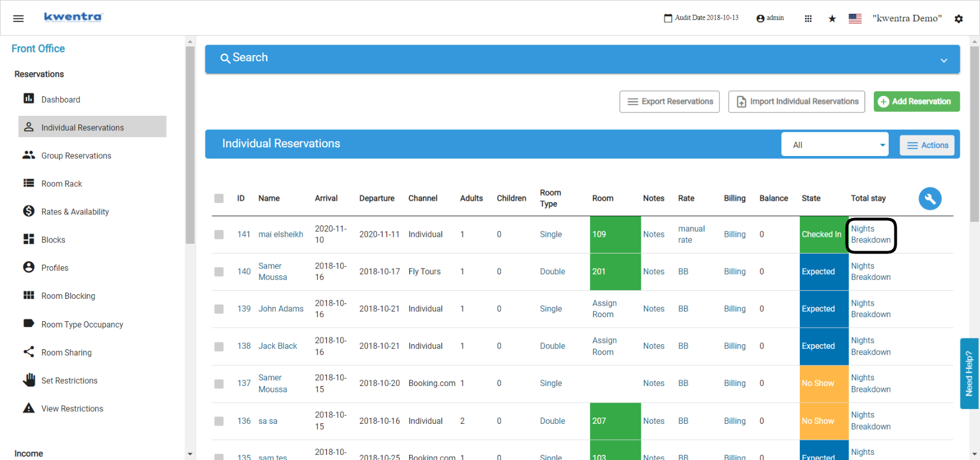The height and width of the screenshot is (460, 980).
Task: Open reservation ID 136
Action: [x=244, y=421]
